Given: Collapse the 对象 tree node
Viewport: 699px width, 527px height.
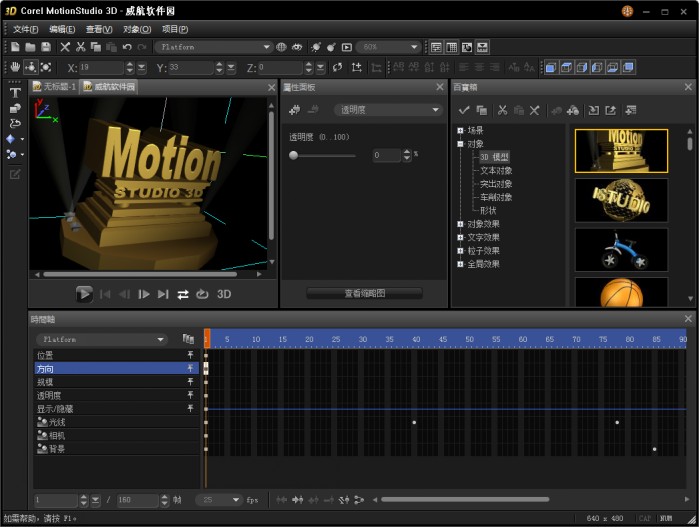Looking at the screenshot, I should (x=461, y=144).
